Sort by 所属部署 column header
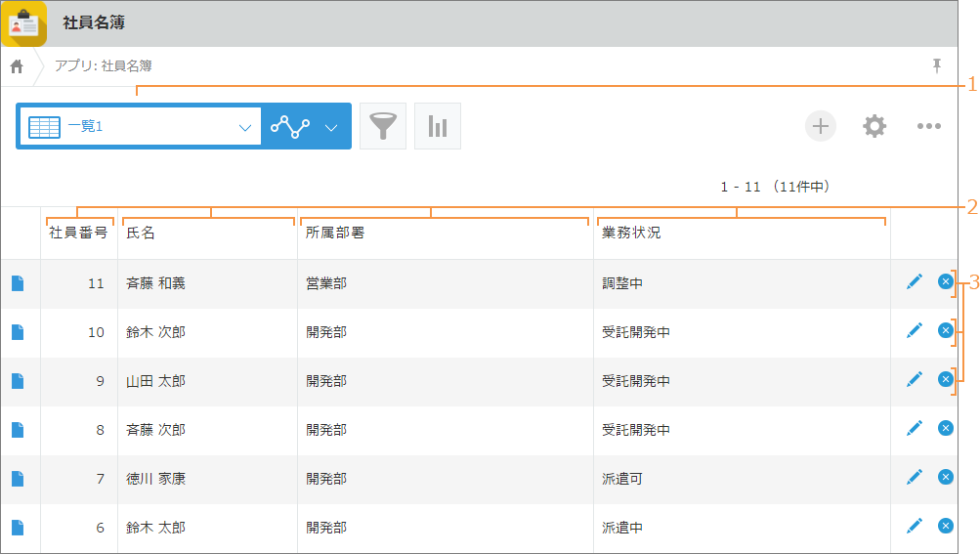980x554 pixels. tap(334, 234)
